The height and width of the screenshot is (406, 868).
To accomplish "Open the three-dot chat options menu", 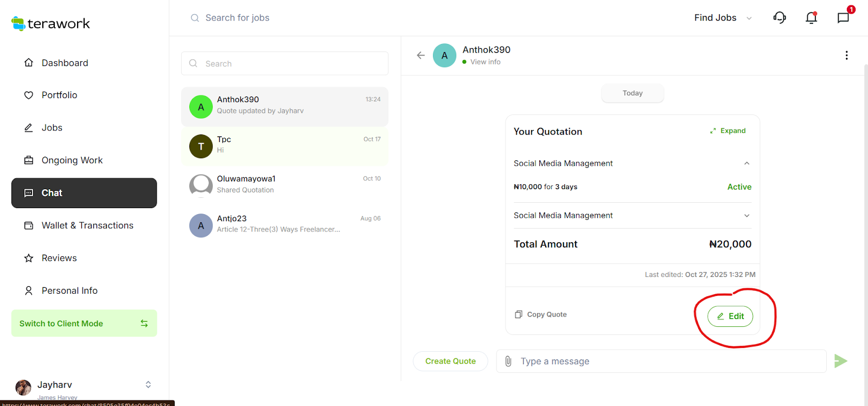I will tap(846, 55).
